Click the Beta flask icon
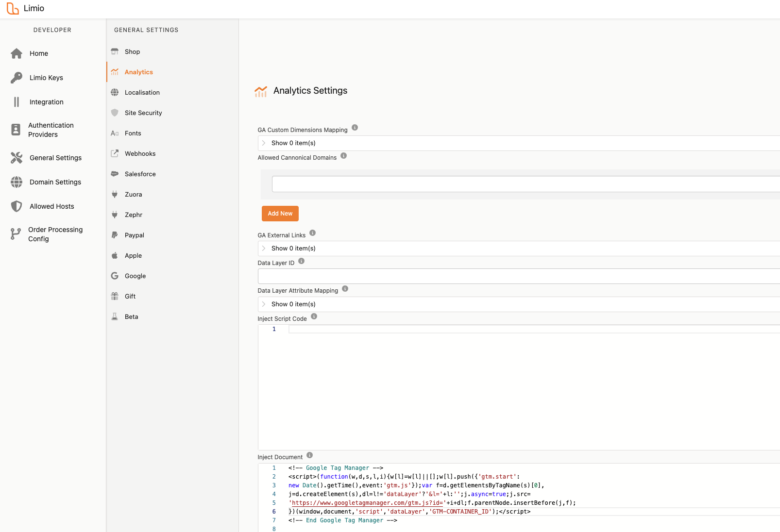This screenshot has width=780, height=532. click(115, 316)
